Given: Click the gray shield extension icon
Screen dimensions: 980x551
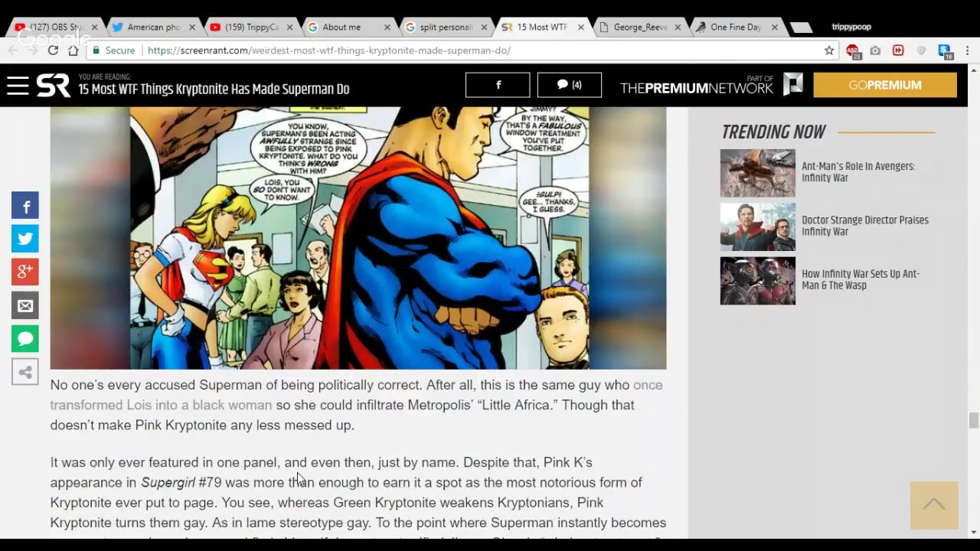Looking at the screenshot, I should tap(921, 51).
